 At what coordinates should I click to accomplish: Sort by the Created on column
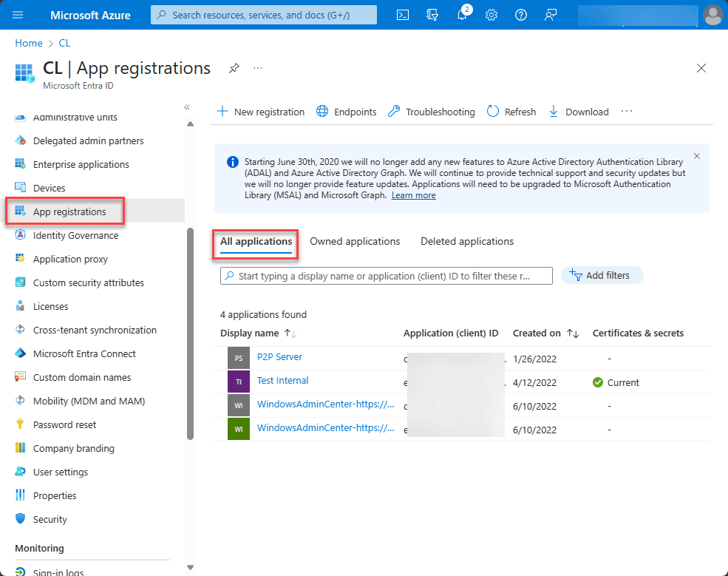545,333
